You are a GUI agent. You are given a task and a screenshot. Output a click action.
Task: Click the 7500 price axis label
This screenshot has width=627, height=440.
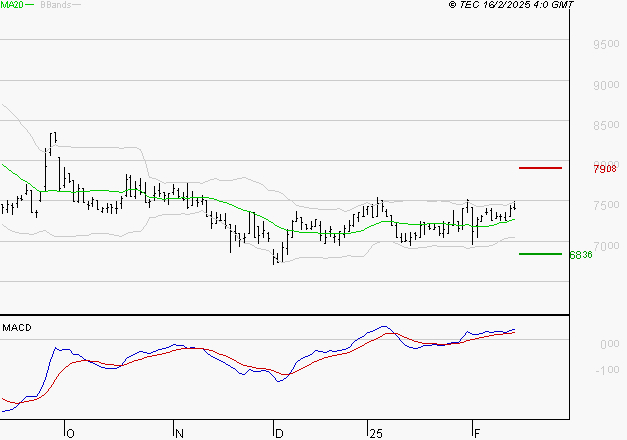[606, 206]
